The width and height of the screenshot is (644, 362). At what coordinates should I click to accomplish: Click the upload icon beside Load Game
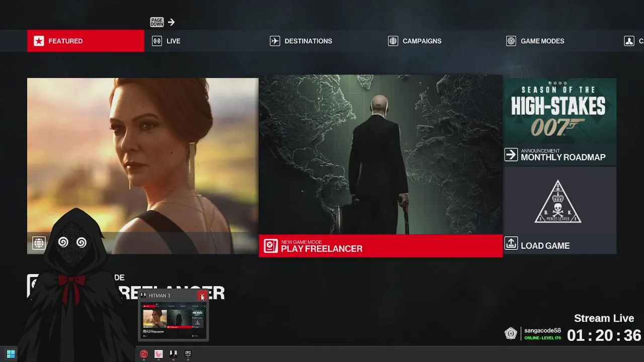click(511, 243)
